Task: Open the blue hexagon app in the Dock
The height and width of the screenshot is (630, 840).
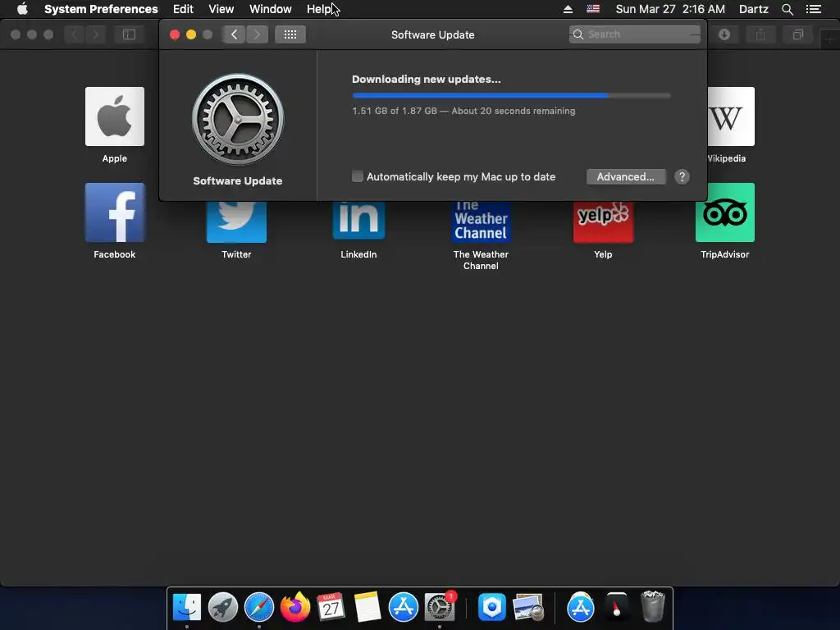Action: (x=492, y=607)
